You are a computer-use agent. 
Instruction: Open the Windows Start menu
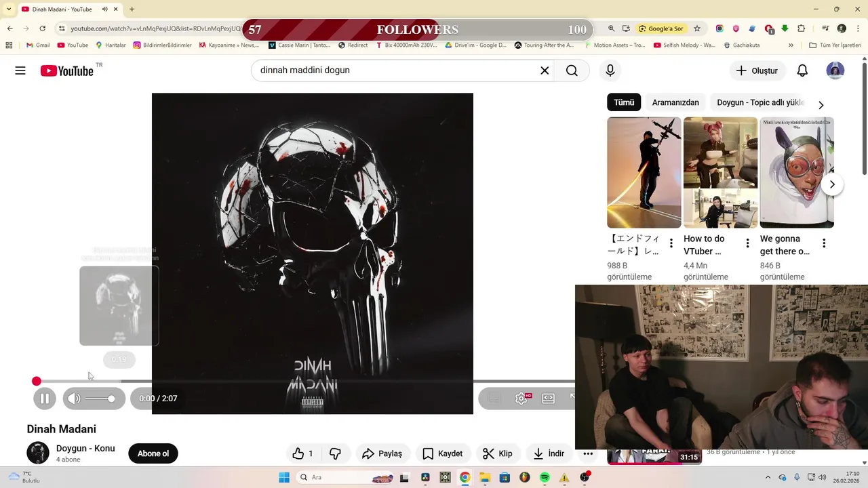pyautogui.click(x=284, y=477)
